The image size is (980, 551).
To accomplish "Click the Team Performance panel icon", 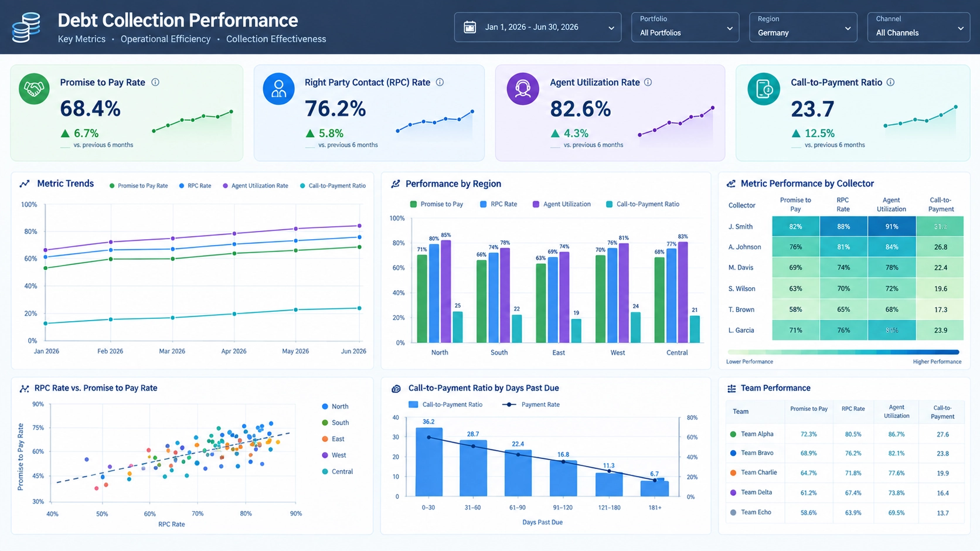I will click(731, 388).
